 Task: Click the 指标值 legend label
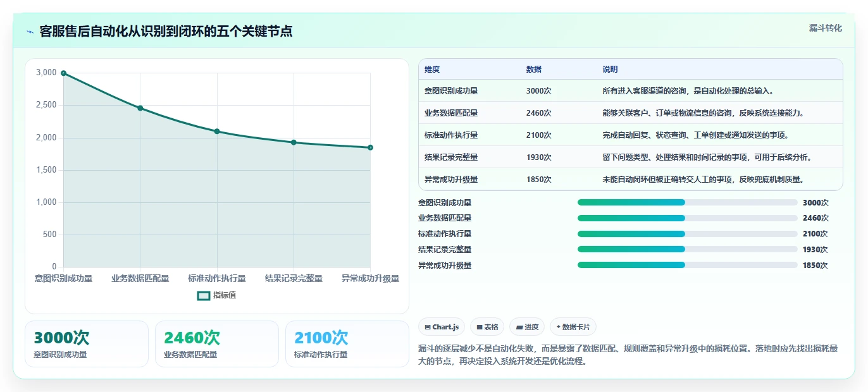[225, 295]
